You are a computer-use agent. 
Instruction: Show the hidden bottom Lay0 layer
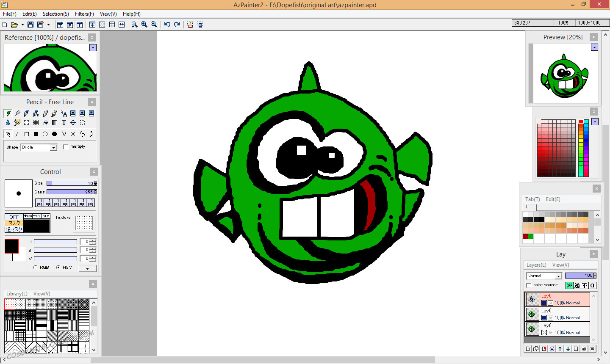click(x=544, y=333)
